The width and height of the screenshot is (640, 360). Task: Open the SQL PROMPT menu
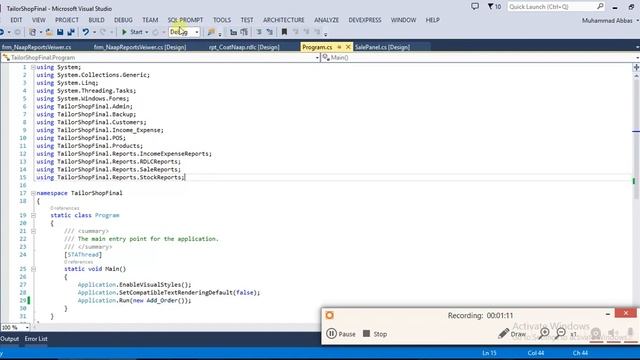[x=185, y=20]
